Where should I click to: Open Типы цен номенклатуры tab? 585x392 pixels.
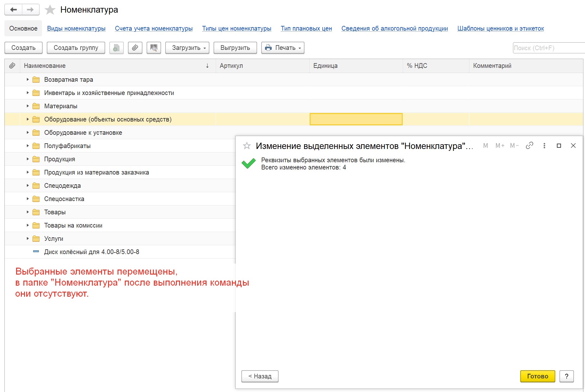coord(237,28)
